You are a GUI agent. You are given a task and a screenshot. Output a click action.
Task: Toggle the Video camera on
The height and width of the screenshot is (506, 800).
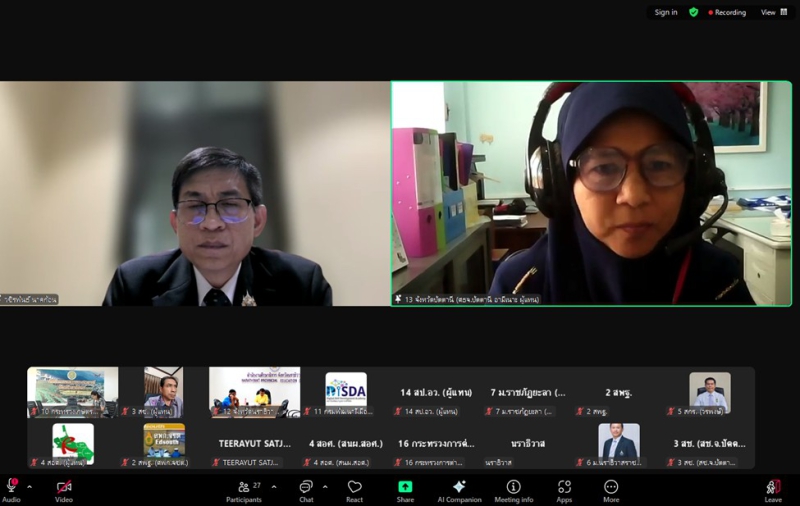[x=64, y=489]
